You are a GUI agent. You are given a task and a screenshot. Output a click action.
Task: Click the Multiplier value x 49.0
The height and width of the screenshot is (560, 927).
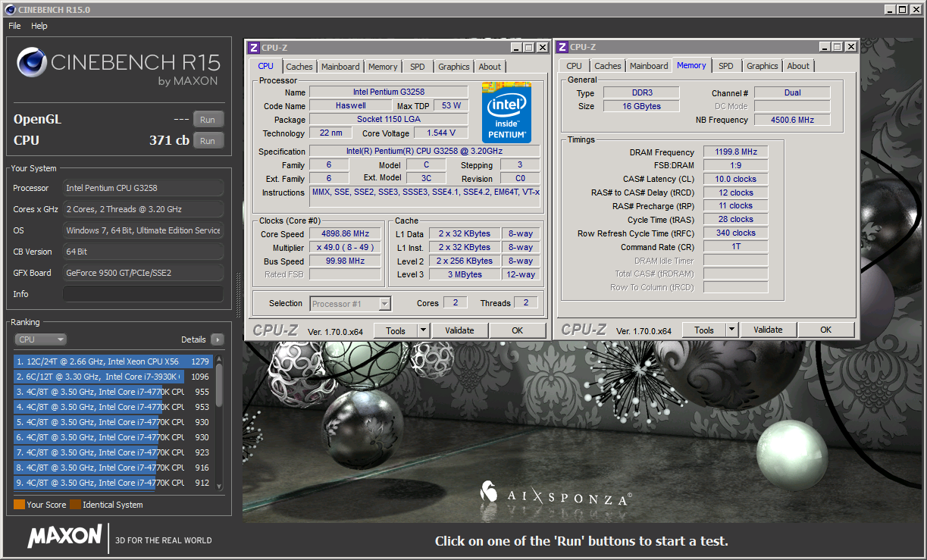coord(345,248)
